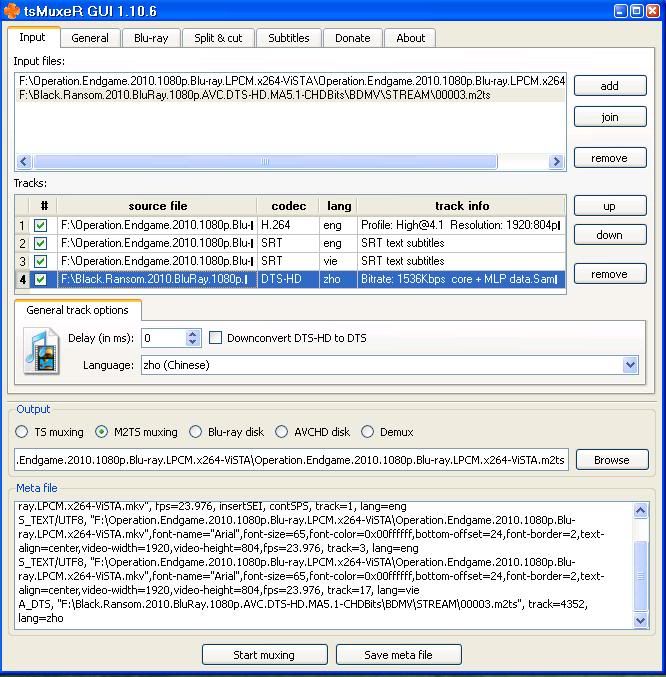Increase delay with the spinner up arrow
Screen dimensions: 666x677
click(193, 333)
